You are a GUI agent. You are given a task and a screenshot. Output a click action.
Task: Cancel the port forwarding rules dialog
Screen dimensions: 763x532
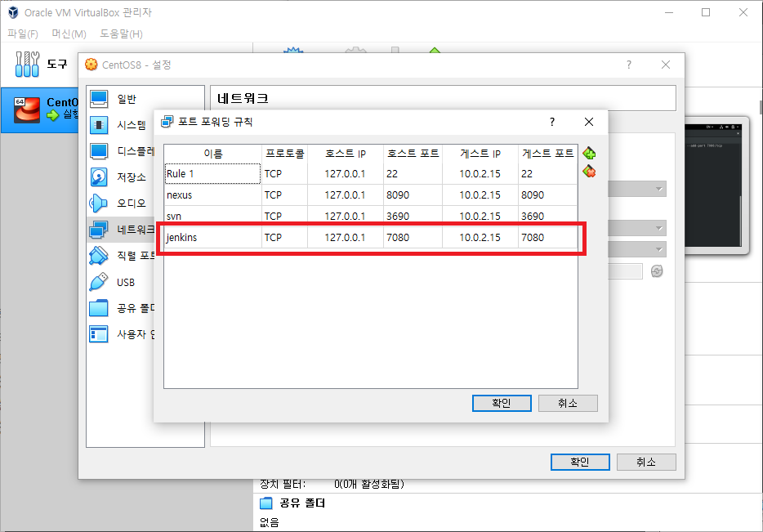568,403
